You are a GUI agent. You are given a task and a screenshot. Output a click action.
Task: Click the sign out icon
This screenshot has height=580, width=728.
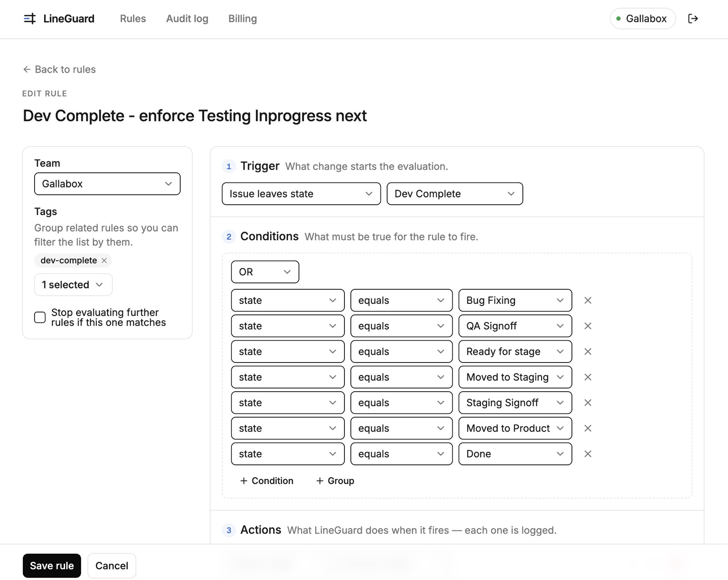(x=693, y=19)
